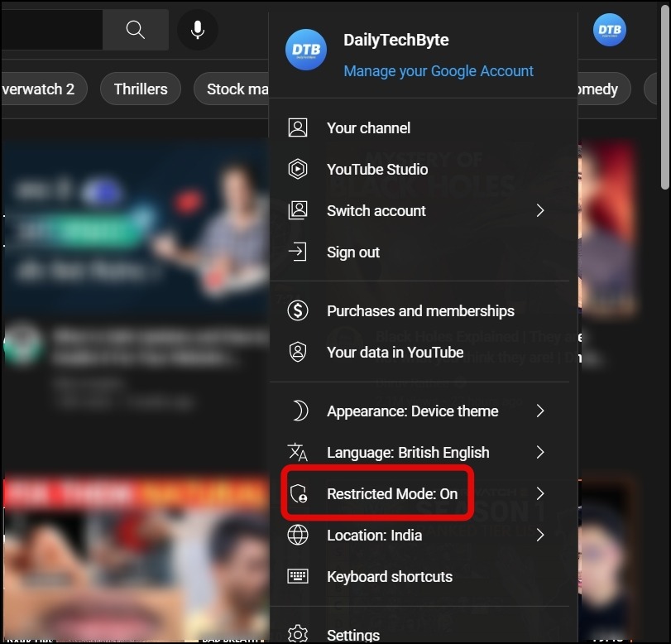Click the Location globe icon
The width and height of the screenshot is (671, 644).
[x=298, y=535]
